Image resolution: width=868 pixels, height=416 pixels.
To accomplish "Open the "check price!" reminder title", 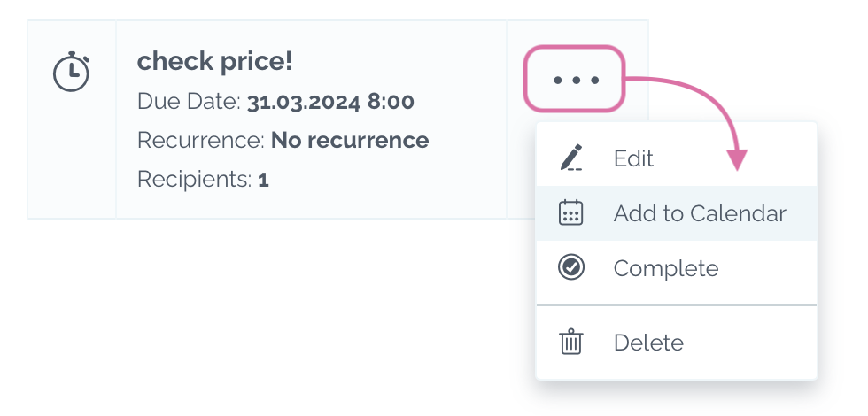I will click(214, 61).
